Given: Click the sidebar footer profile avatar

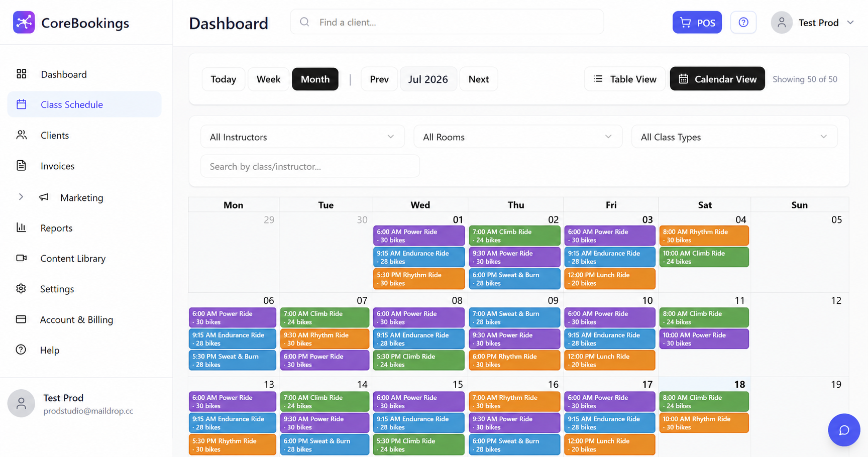Looking at the screenshot, I should pyautogui.click(x=21, y=403).
